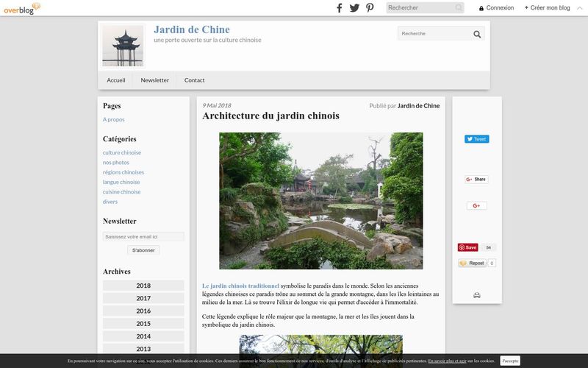588x368 pixels.
Task: Expand the 2016 archive
Action: click(x=143, y=311)
